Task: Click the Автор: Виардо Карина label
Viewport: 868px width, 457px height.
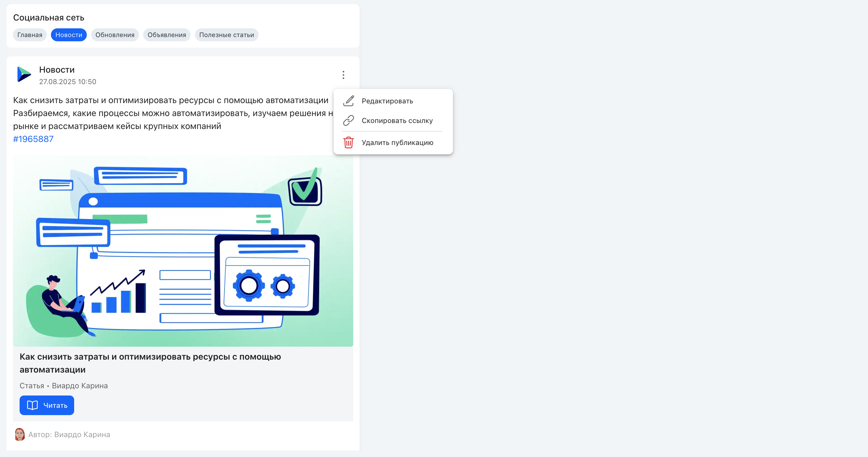Action: tap(69, 434)
